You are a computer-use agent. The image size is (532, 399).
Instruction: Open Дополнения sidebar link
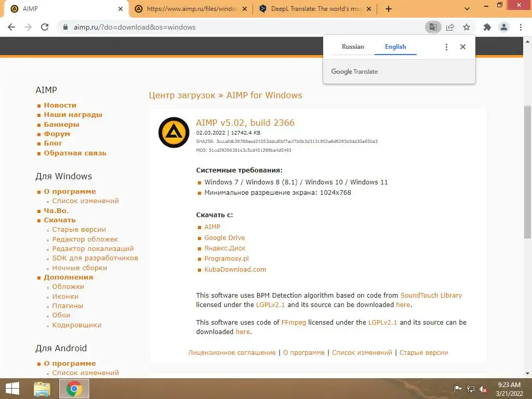click(69, 277)
